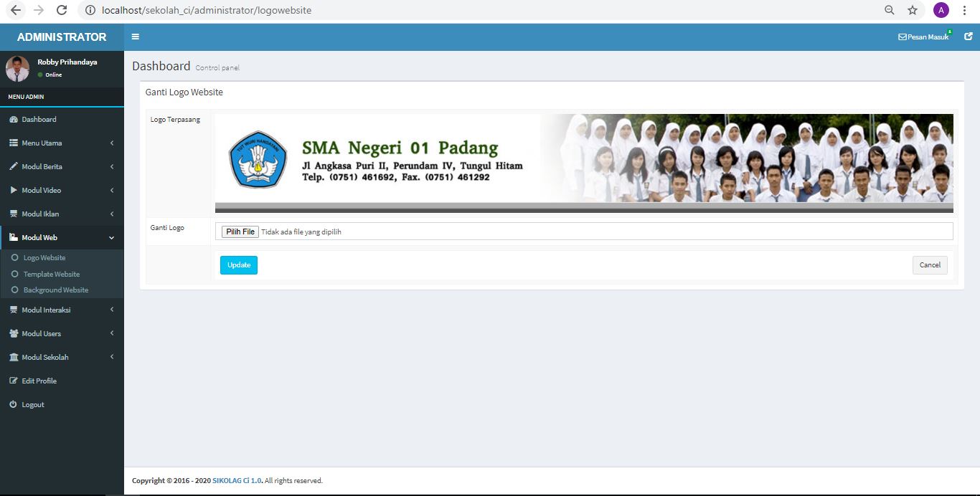Select the Modul Berita newspaper icon
This screenshot has height=496, width=980.
pos(14,166)
